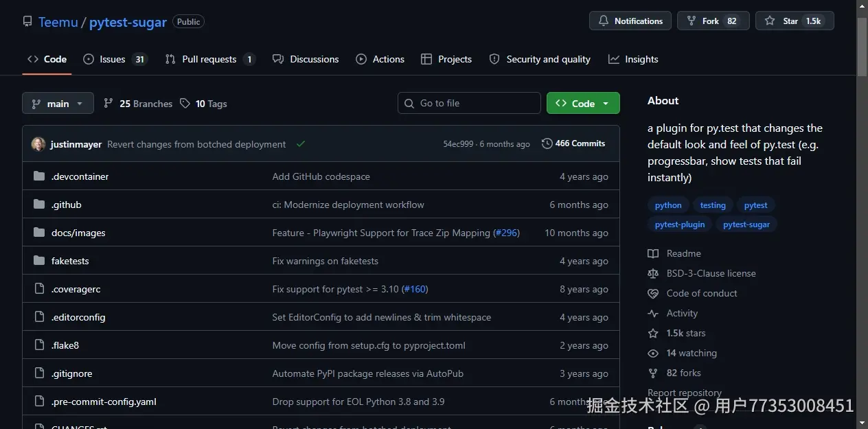Viewport: 868px width, 429px height.
Task: Click the repository icon beside Teemu
Action: 27,21
